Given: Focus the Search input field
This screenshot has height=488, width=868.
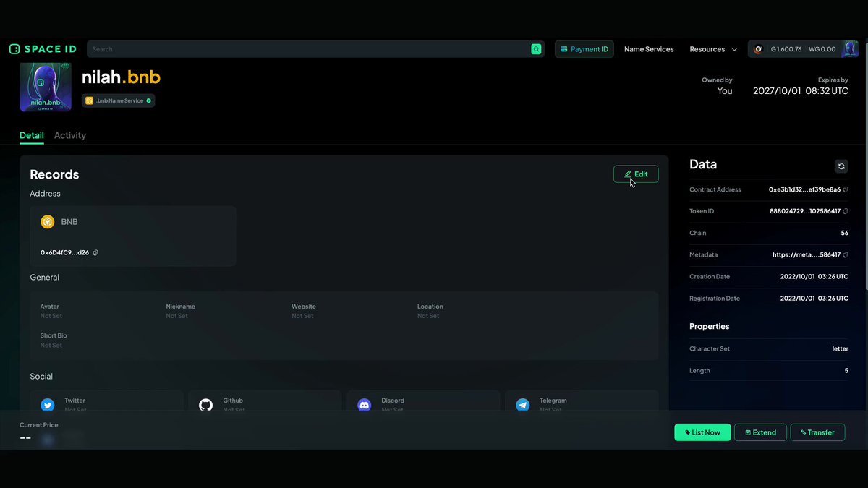Looking at the screenshot, I should coord(315,49).
